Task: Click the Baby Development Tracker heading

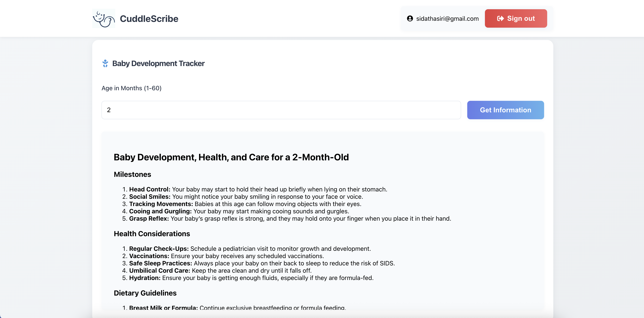Action: [x=158, y=63]
